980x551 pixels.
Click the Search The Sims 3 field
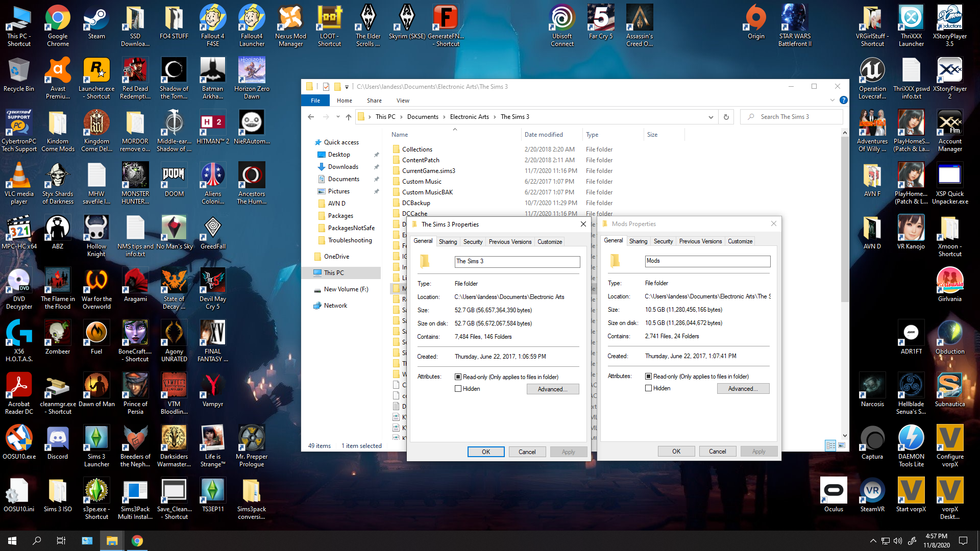791,117
